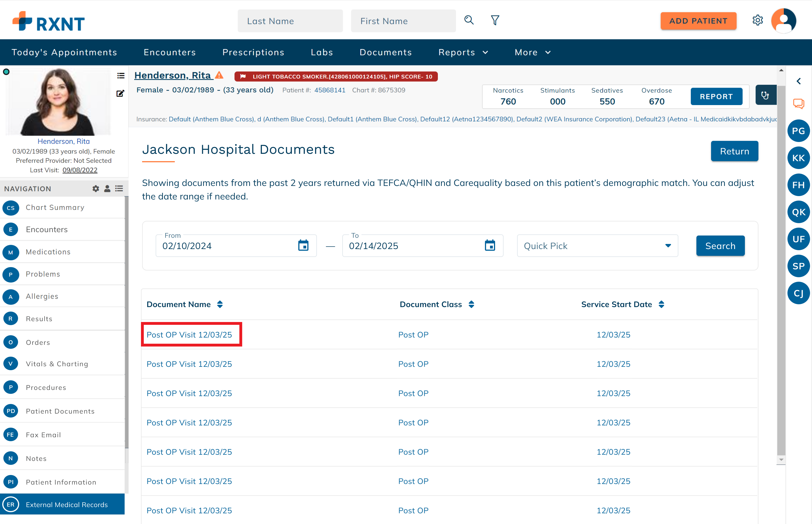Image resolution: width=812 pixels, height=524 pixels.
Task: Click the Return button
Action: coord(734,151)
